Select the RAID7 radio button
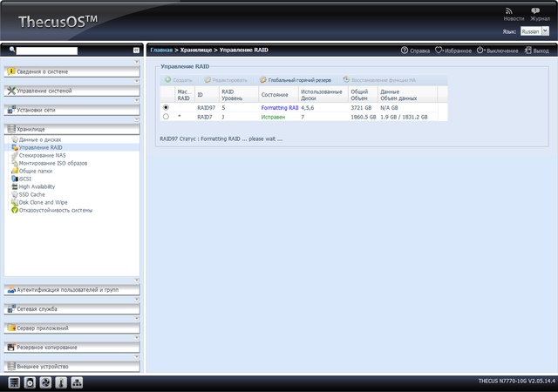 click(166, 117)
